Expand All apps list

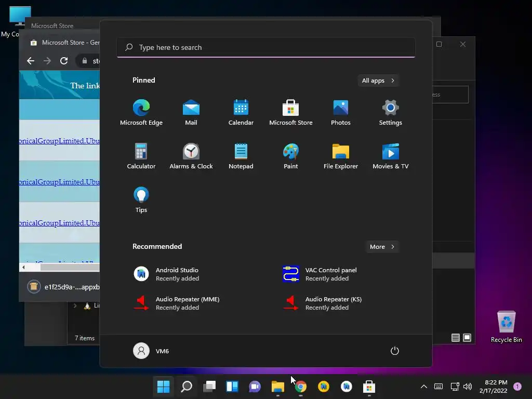[378, 81]
